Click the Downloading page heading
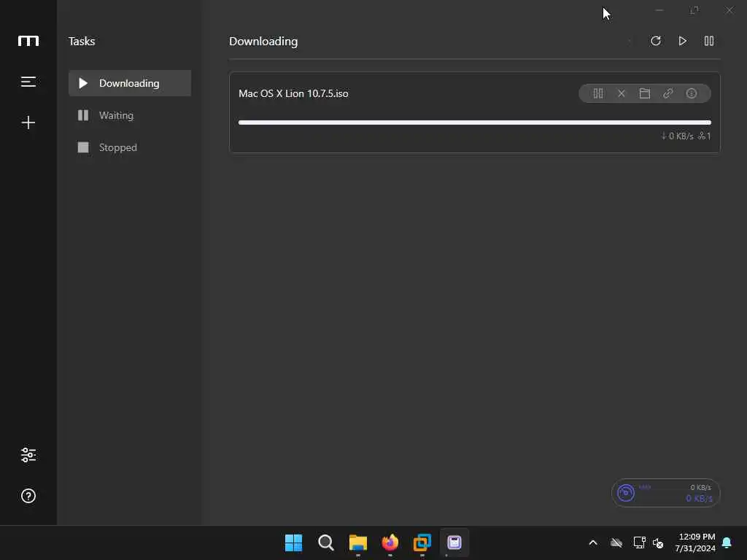Screen dimensions: 747x560 pos(263,42)
